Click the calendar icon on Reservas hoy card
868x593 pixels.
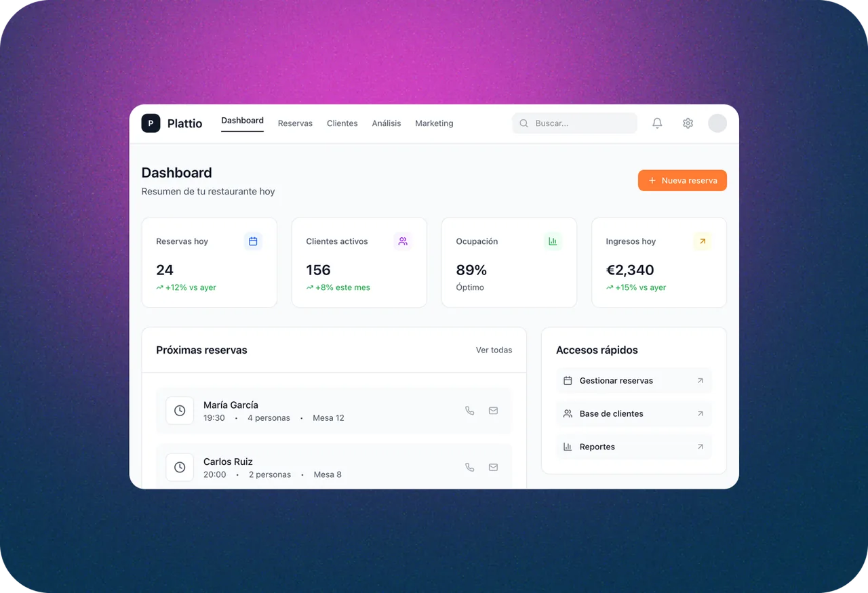pyautogui.click(x=253, y=241)
